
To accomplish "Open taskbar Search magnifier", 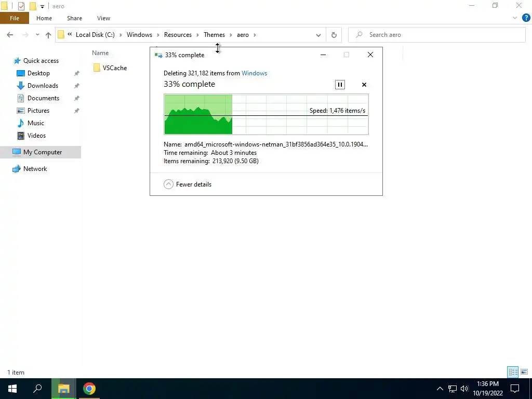I will 37,389.
